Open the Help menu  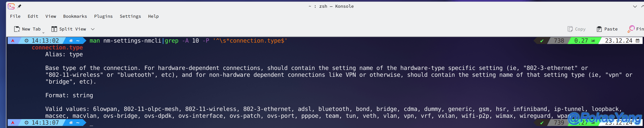coord(153,16)
